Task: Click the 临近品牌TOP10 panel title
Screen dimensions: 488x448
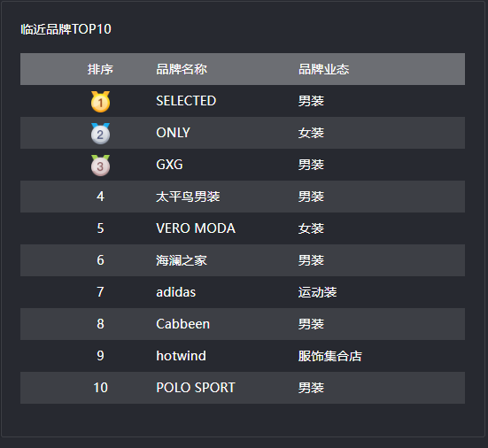Action: tap(66, 29)
